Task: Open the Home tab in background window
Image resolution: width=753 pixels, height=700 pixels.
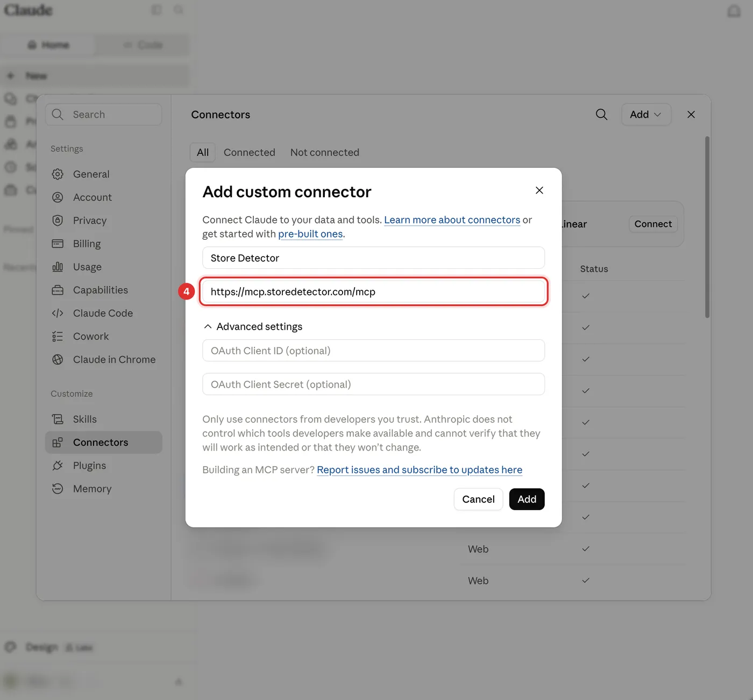Action: point(48,45)
